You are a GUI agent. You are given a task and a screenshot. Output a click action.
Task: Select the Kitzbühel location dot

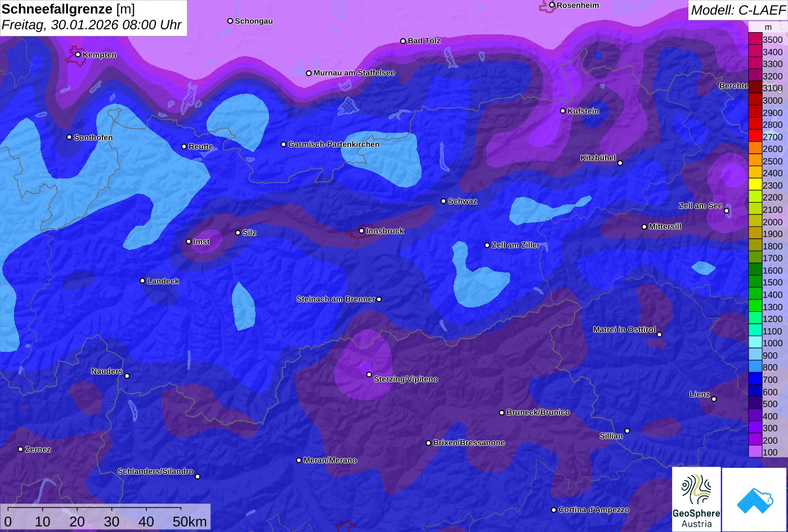coord(620,163)
